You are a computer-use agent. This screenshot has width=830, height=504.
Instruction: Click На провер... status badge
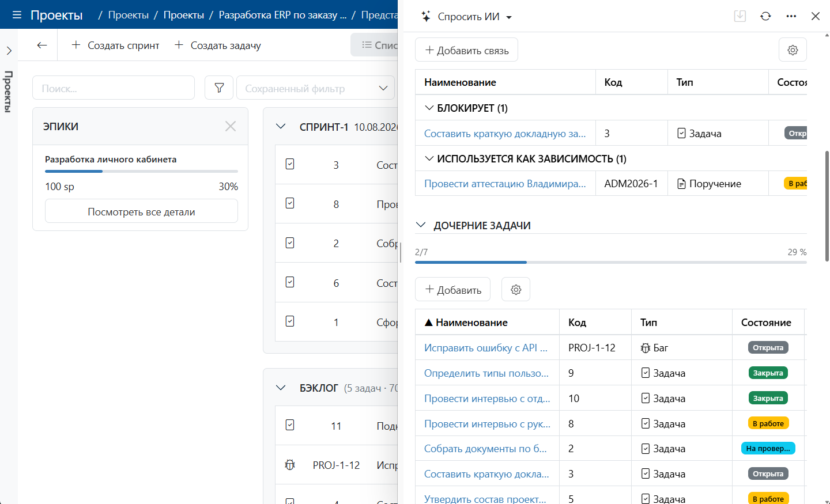pos(768,448)
